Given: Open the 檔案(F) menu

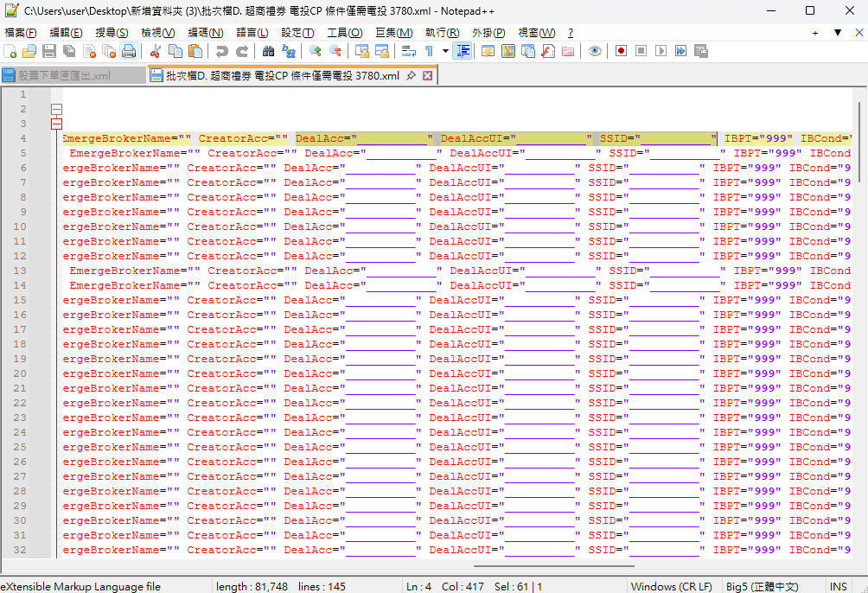Looking at the screenshot, I should click(x=21, y=33).
